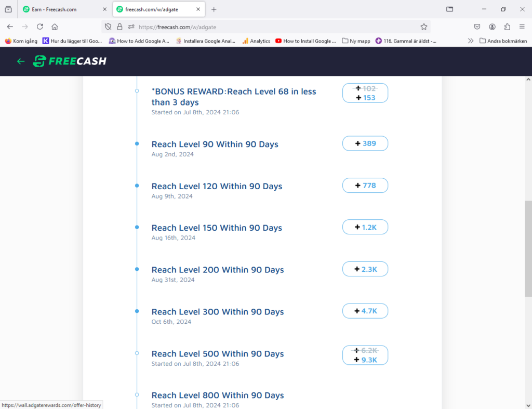The height and width of the screenshot is (409, 532).
Task: Click the Oct 6th, 2024 date text
Action: tap(171, 322)
